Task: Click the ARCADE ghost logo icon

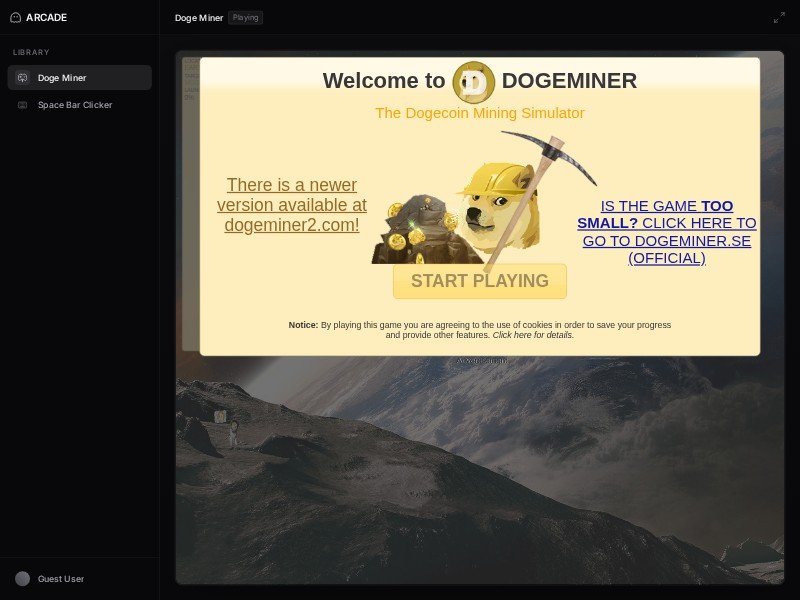Action: pos(17,17)
